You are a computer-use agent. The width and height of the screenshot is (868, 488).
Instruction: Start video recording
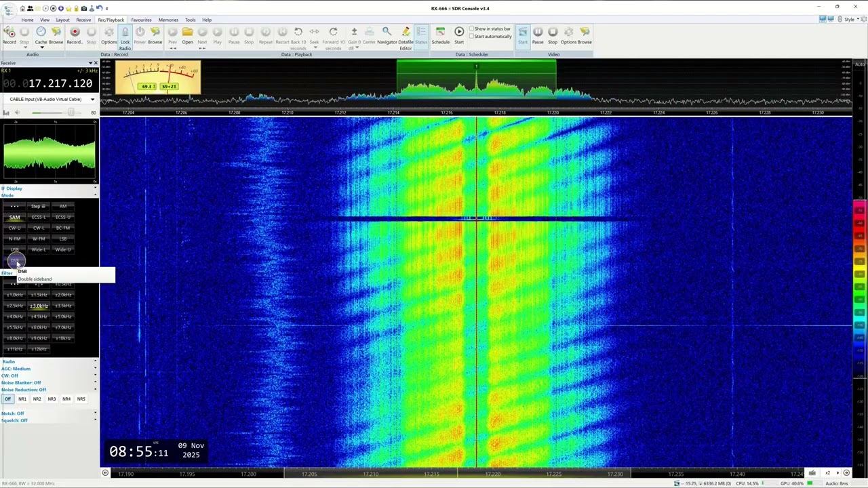coord(523,35)
